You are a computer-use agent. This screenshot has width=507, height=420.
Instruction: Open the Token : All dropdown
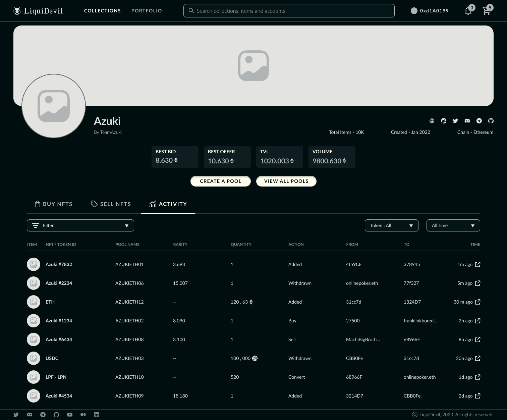[x=392, y=225]
